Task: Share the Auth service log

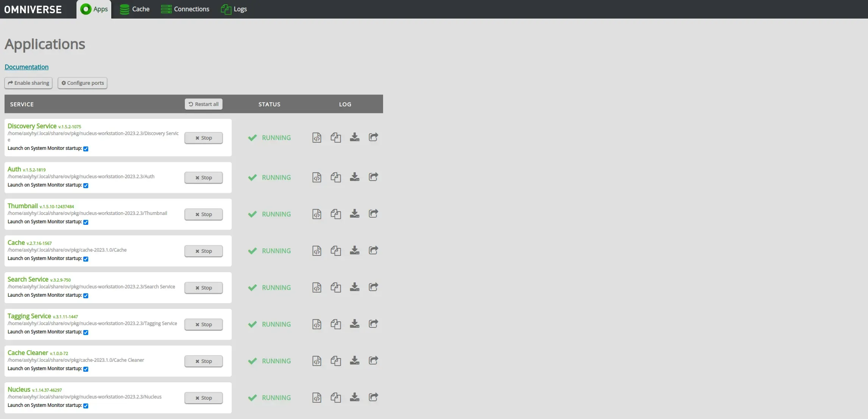Action: pyautogui.click(x=373, y=177)
